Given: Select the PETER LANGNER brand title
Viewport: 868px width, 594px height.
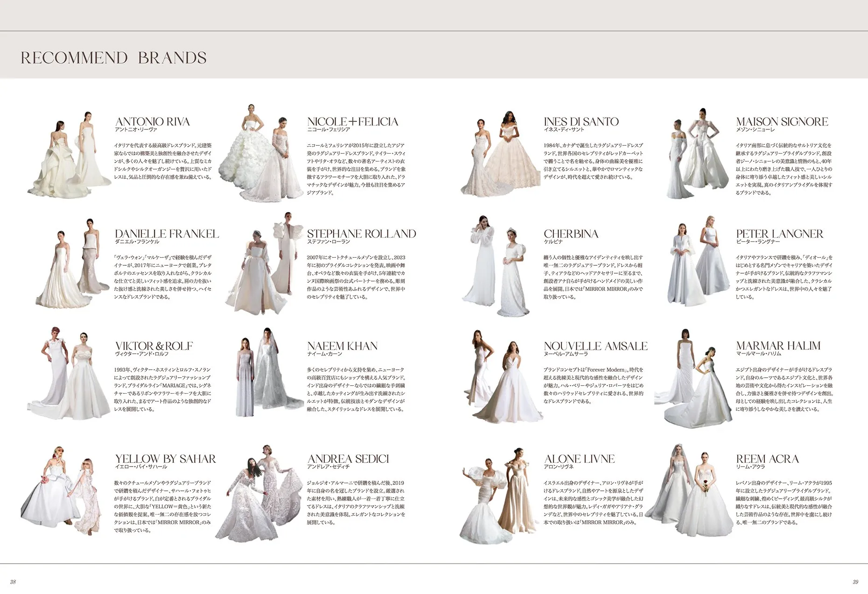Looking at the screenshot, I should pyautogui.click(x=779, y=234).
